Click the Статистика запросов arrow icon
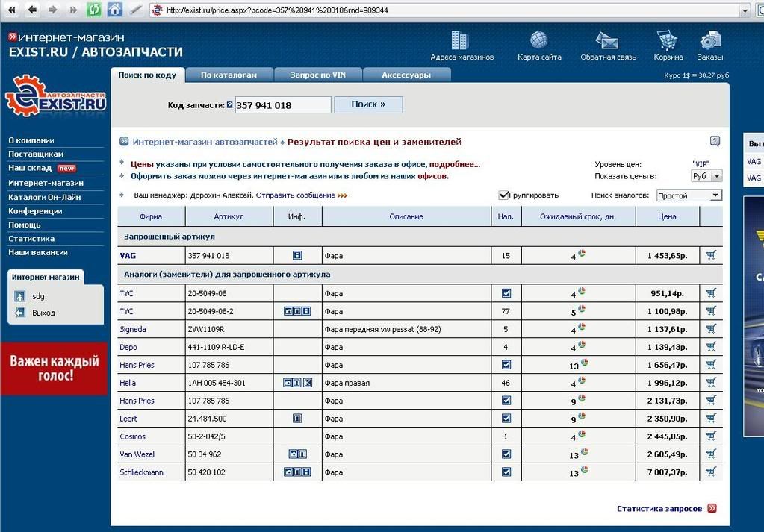The image size is (764, 532). click(712, 508)
